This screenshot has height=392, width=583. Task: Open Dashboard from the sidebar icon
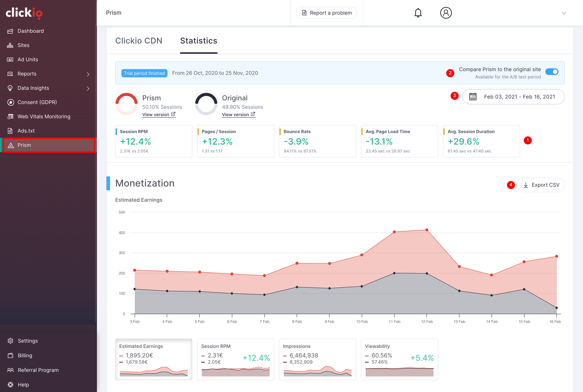pyautogui.click(x=10, y=31)
